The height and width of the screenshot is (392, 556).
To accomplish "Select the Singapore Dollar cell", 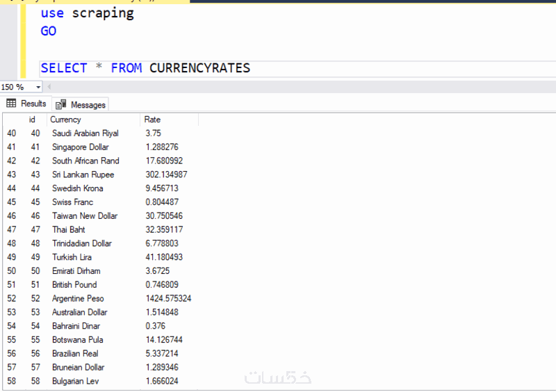I will coord(81,147).
